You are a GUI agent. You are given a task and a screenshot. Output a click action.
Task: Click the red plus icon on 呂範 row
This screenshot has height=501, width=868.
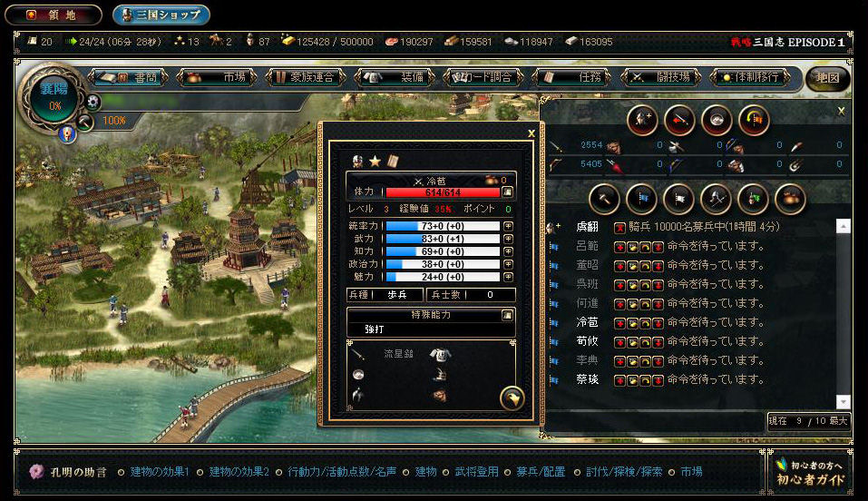pyautogui.click(x=619, y=247)
